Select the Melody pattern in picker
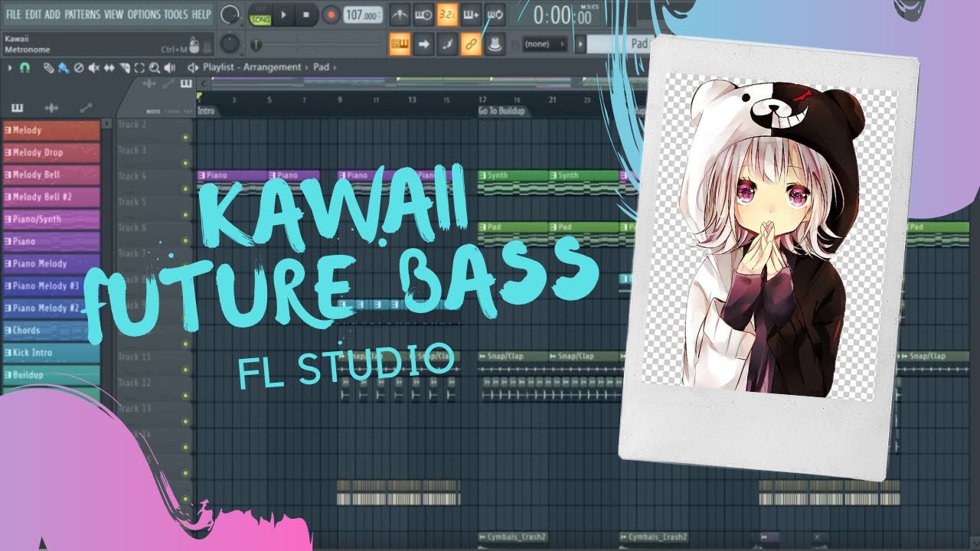The height and width of the screenshot is (551, 980). pos(51,131)
